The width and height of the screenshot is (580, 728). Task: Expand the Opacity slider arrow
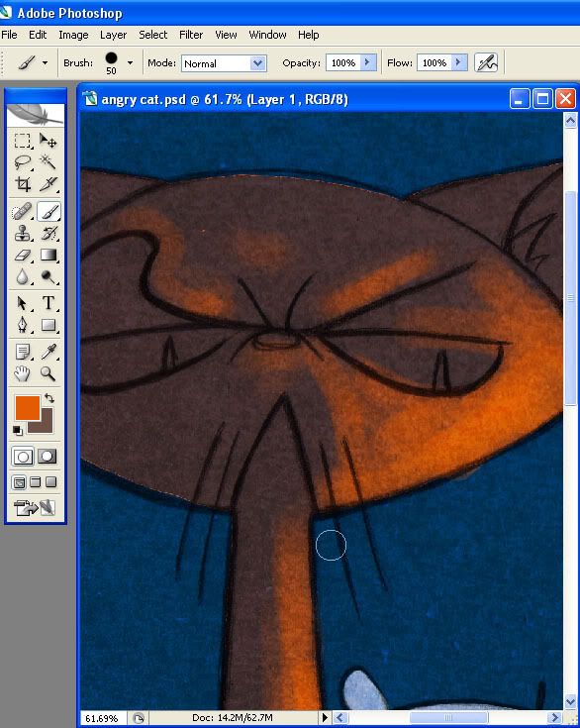(367, 62)
